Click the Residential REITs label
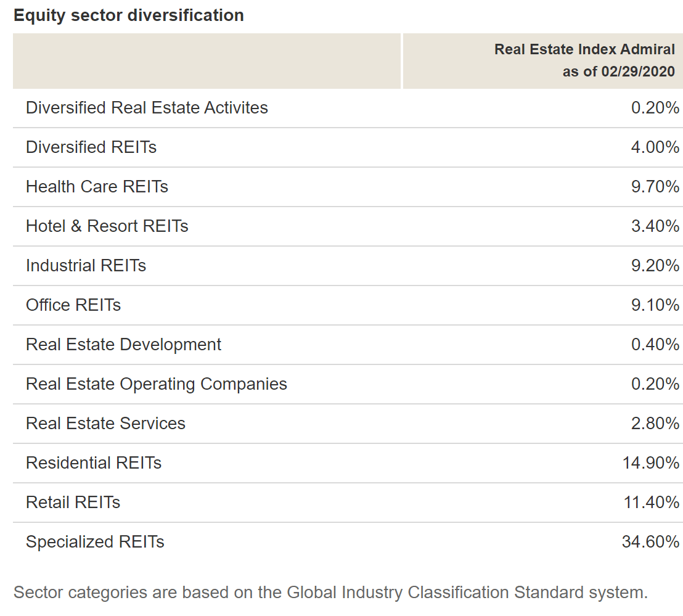The height and width of the screenshot is (616, 683). (x=95, y=462)
